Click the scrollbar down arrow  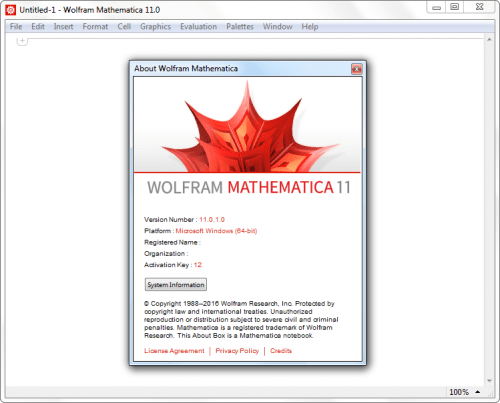(489, 381)
